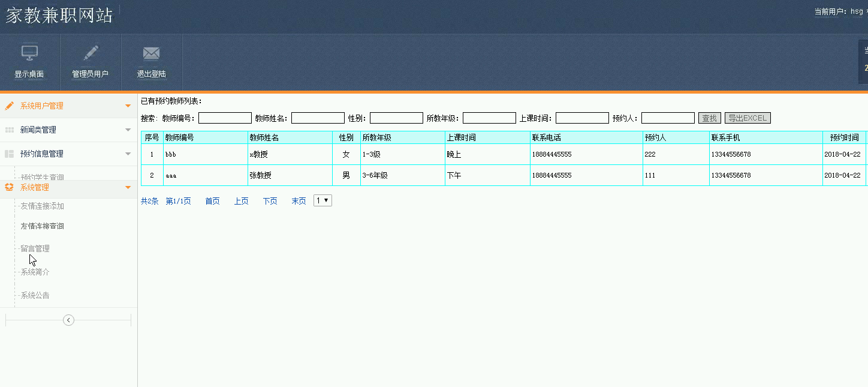
Task: Go to 上页 in pagination
Action: click(x=241, y=201)
